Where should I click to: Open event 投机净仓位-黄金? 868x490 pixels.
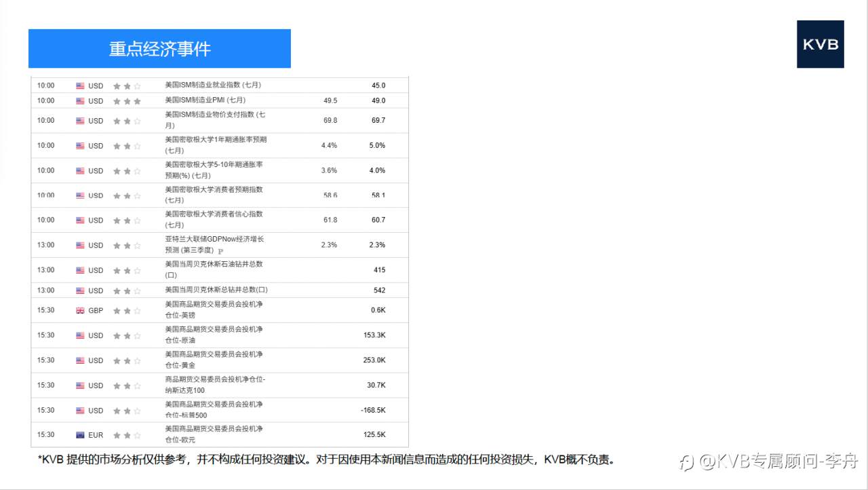214,360
